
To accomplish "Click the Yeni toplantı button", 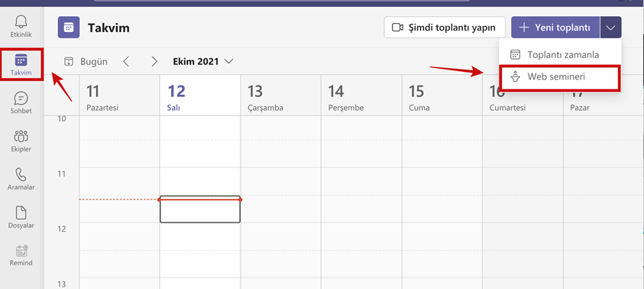I will [555, 28].
